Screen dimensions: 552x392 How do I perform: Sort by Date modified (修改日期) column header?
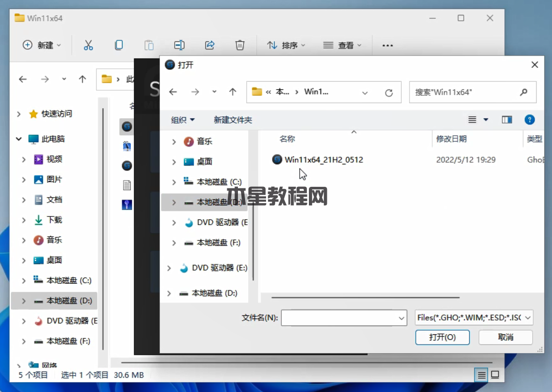click(451, 139)
